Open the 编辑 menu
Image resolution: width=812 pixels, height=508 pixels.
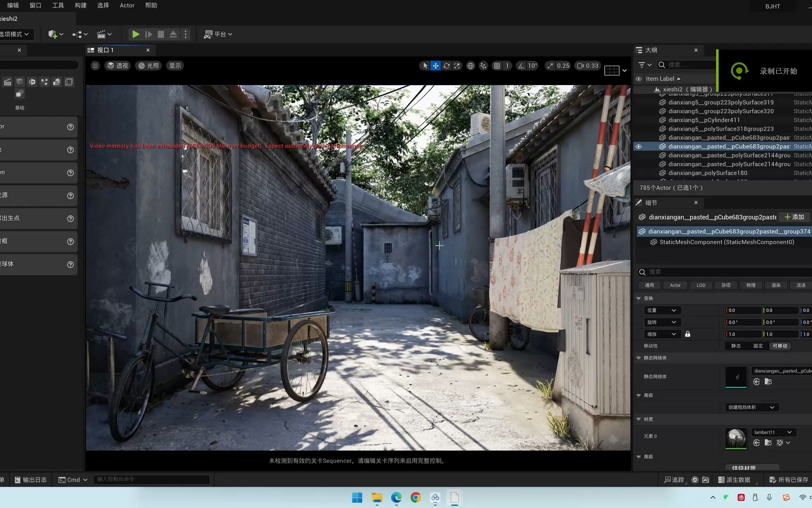tap(13, 5)
